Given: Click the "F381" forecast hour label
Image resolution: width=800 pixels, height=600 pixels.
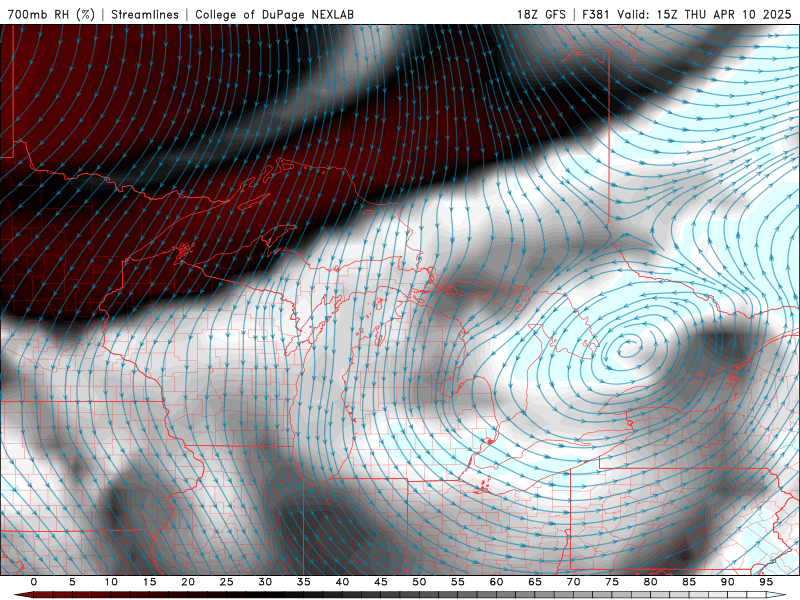Looking at the screenshot, I should click(x=596, y=14).
